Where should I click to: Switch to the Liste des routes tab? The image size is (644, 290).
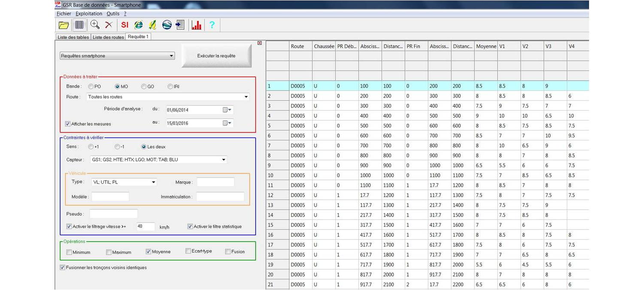pos(108,37)
